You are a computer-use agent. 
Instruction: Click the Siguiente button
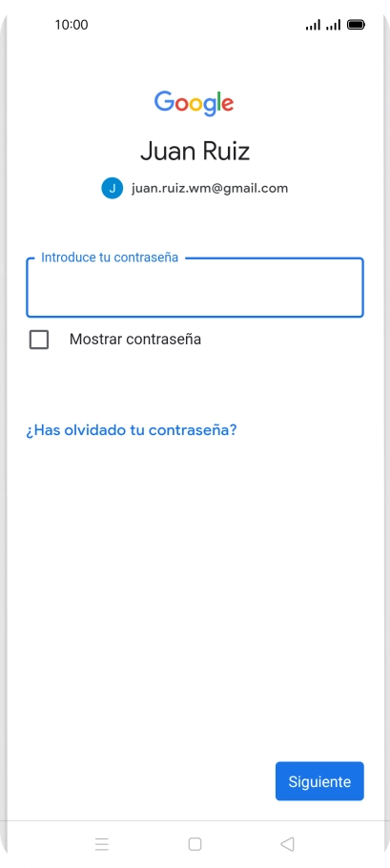coord(319,781)
